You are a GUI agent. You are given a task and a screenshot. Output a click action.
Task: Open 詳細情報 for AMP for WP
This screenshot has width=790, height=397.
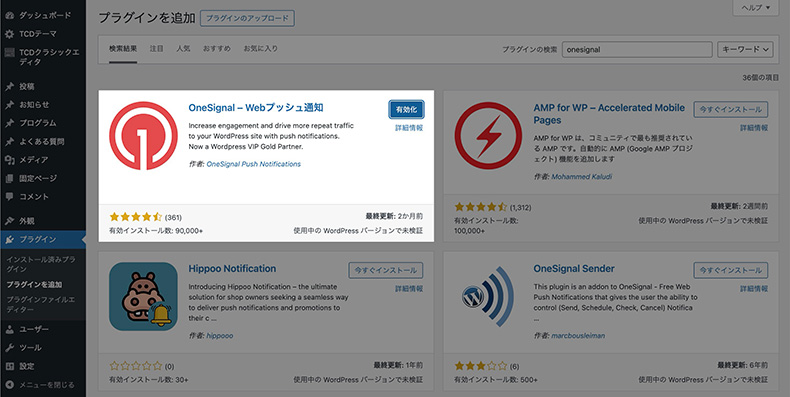point(754,128)
